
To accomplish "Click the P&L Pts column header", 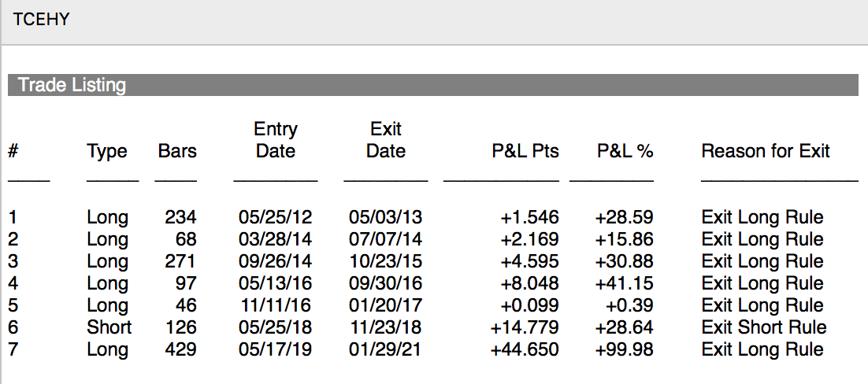I will point(526,151).
